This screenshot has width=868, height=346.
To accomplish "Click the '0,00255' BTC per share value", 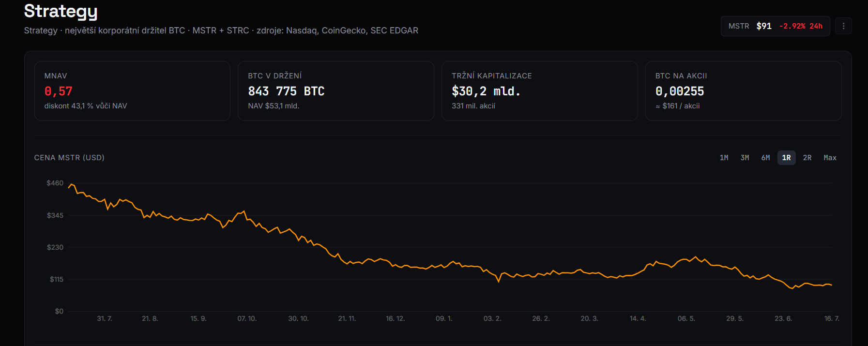I will (x=680, y=91).
